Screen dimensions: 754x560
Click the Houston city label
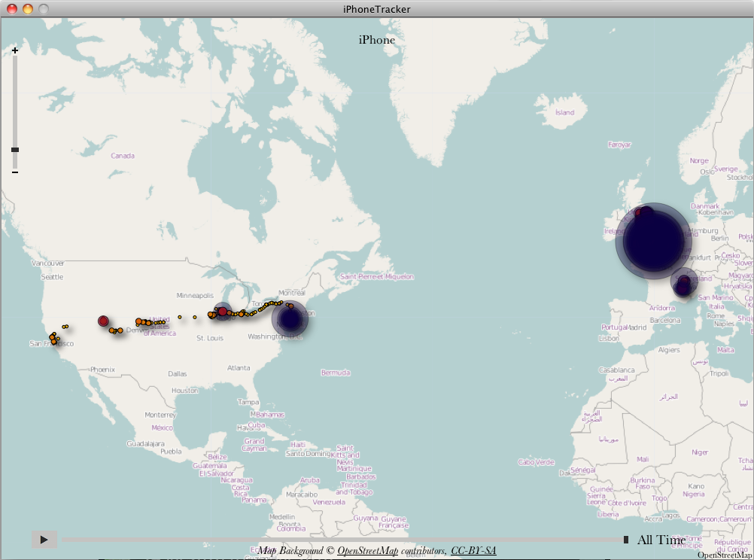tap(184, 391)
